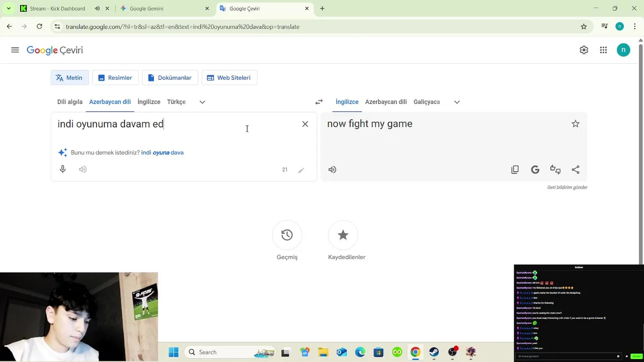
Task: Save translation with the star icon
Action: coord(576,124)
